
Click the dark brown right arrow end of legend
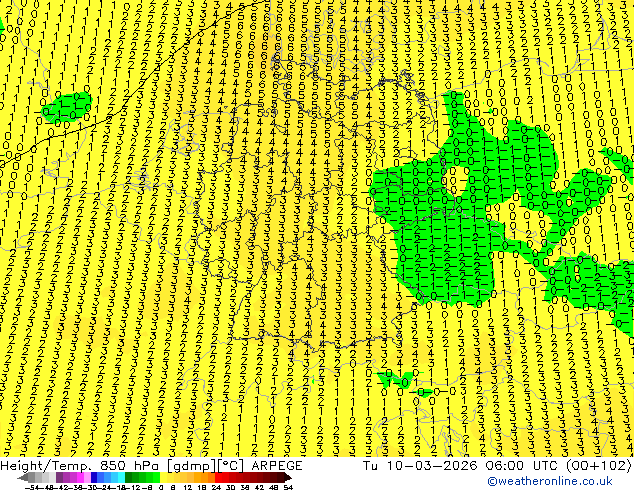288,477
